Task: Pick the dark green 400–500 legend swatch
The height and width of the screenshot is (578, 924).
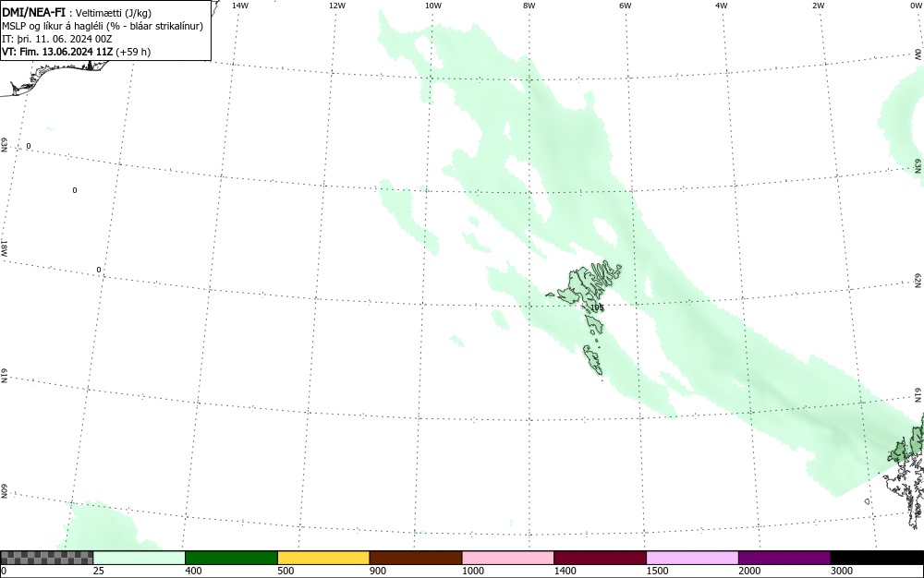Action: point(231,558)
